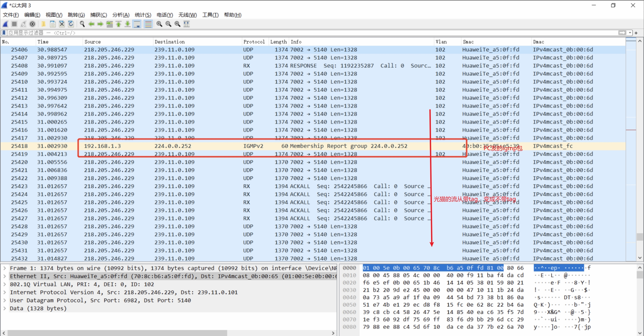The image size is (644, 336).
Task: Expand the 802.1Q Virtual LAN tree item
Action: (x=5, y=284)
